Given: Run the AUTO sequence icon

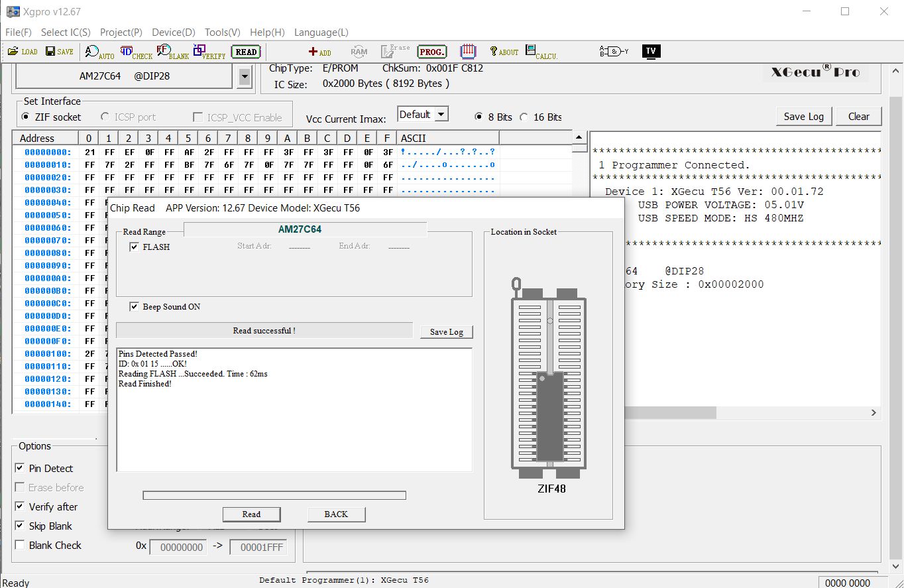Looking at the screenshot, I should coord(98,51).
